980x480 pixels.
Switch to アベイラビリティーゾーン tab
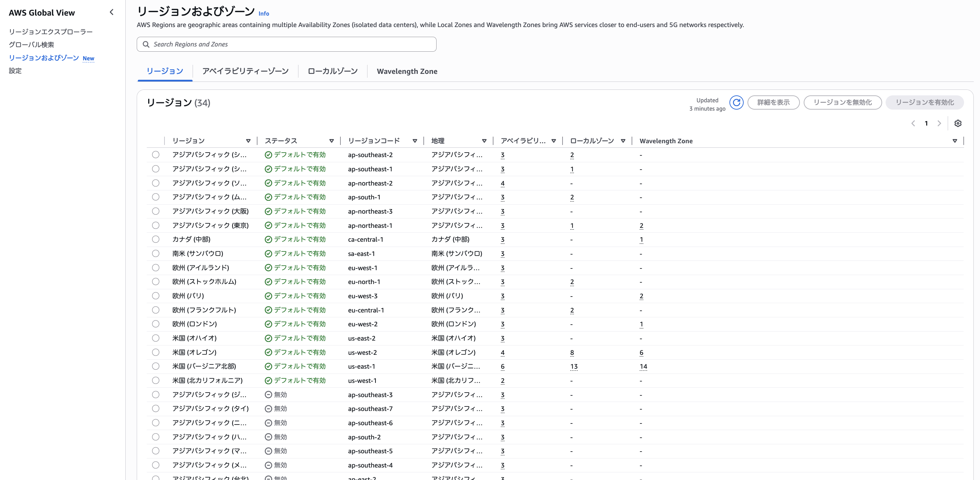pyautogui.click(x=245, y=71)
